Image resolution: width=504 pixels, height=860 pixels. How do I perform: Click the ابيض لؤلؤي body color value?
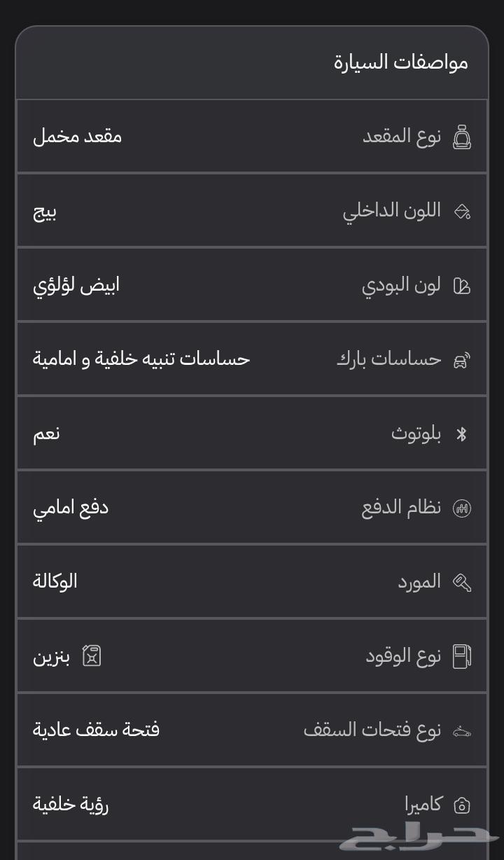76,285
